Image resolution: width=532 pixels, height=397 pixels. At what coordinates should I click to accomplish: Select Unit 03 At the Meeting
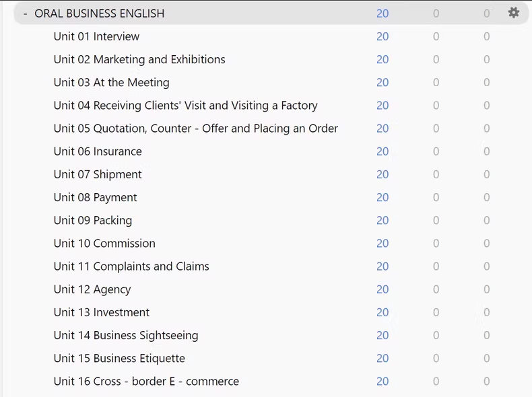tap(111, 82)
